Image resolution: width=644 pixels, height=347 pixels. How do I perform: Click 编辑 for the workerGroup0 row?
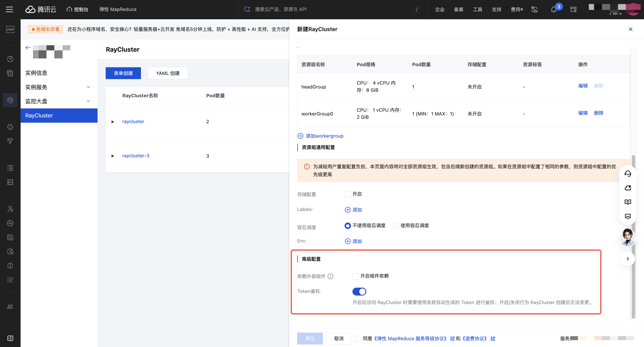point(583,113)
